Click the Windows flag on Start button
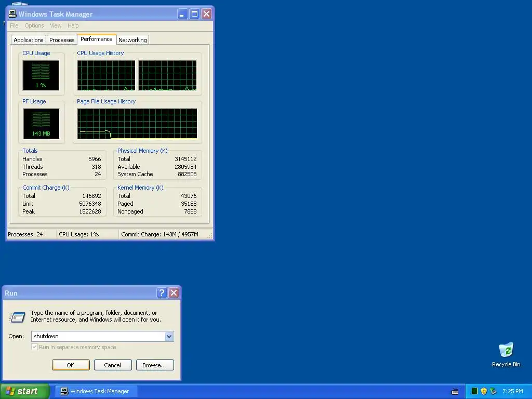Viewport: 532px width, 399px height. [x=10, y=391]
